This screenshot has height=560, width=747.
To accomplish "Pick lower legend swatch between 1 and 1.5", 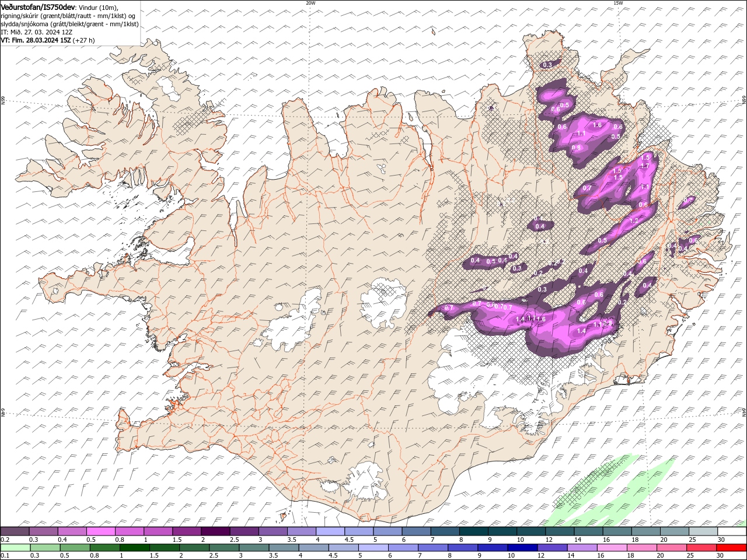I will click(x=135, y=548).
